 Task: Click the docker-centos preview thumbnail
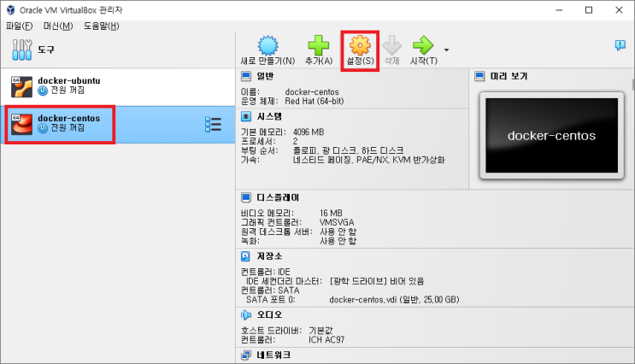(x=551, y=136)
